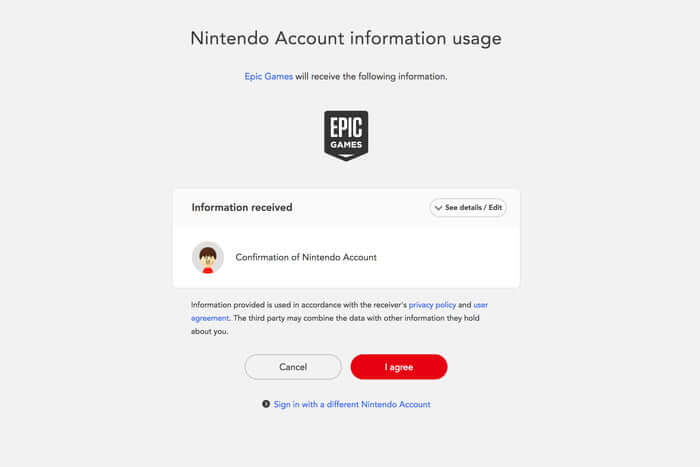The height and width of the screenshot is (467, 700).
Task: Open the user agreement link
Action: pos(480,304)
